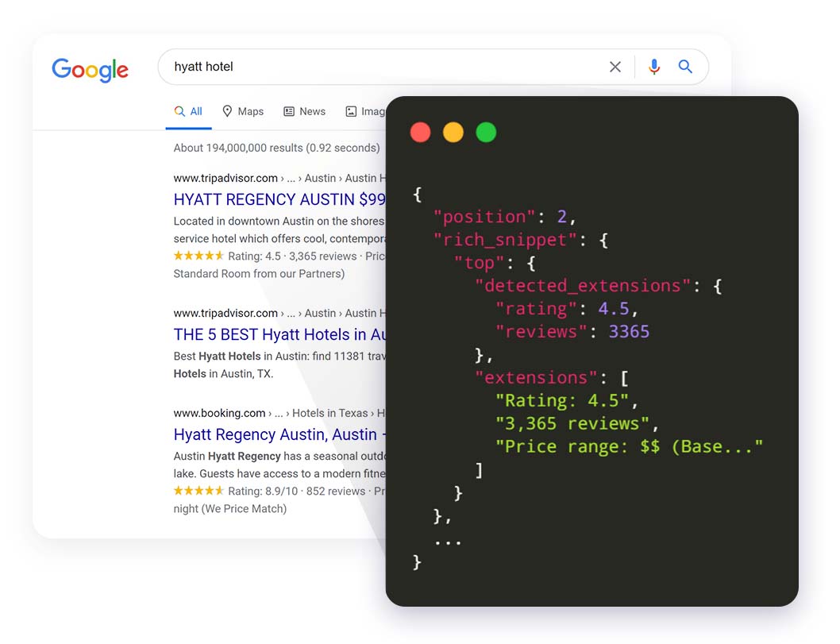This screenshot has width=840, height=644.
Task: Click into the 'hyatt hotel' search field
Action: (381, 67)
